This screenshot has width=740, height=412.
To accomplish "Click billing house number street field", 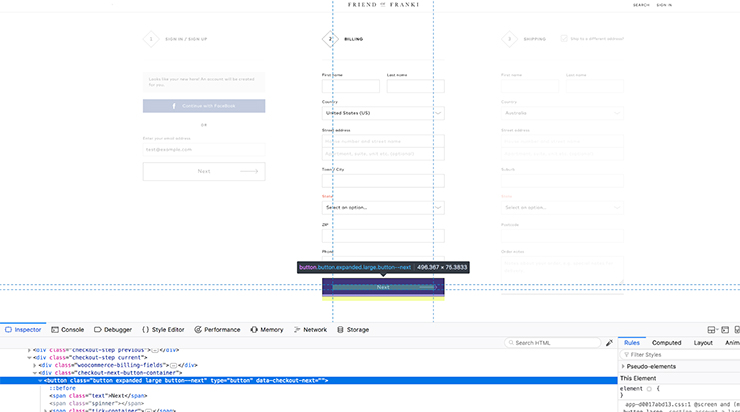I will click(383, 141).
